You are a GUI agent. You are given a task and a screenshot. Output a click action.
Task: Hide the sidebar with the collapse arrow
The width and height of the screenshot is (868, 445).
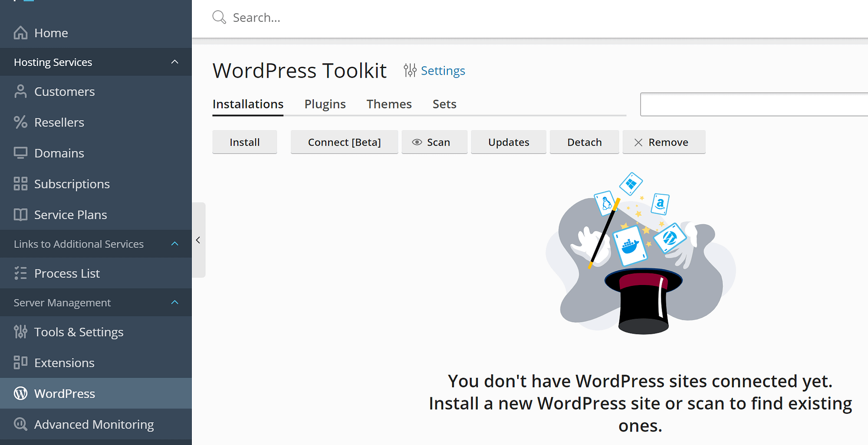click(x=198, y=240)
